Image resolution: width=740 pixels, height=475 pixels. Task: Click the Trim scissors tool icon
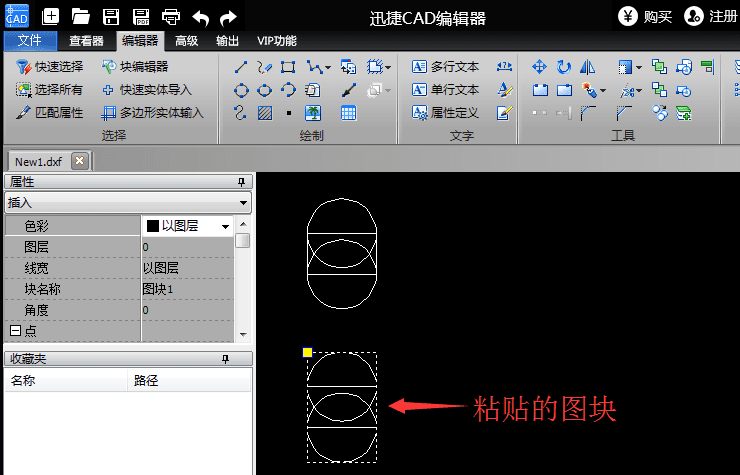[x=626, y=90]
